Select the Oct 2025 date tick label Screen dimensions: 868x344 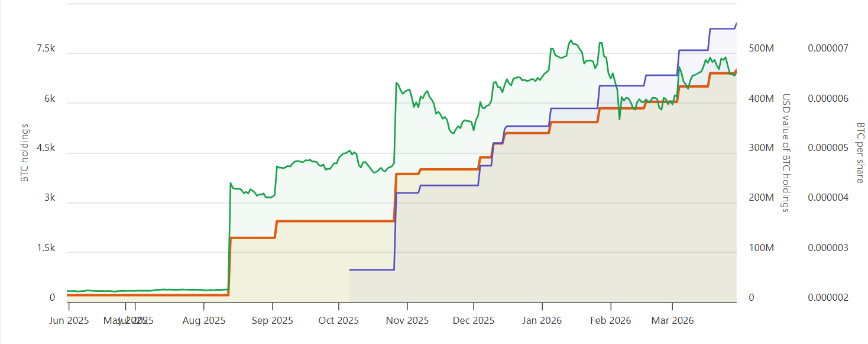(339, 320)
